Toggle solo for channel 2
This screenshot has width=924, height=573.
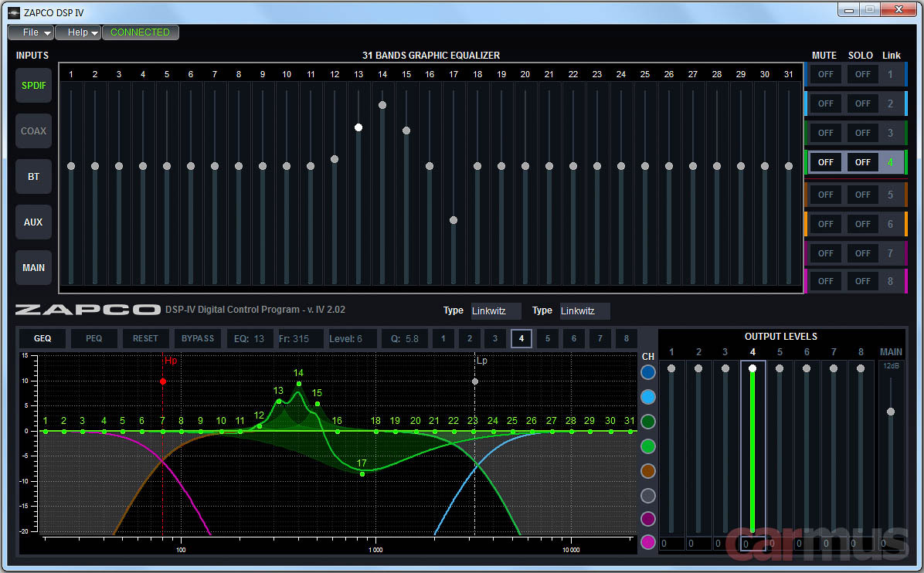(x=862, y=103)
